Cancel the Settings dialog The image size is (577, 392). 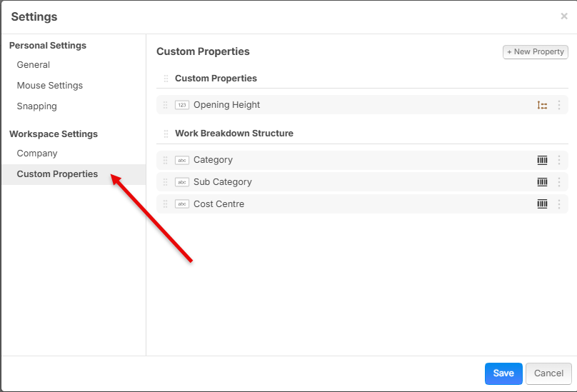[548, 373]
